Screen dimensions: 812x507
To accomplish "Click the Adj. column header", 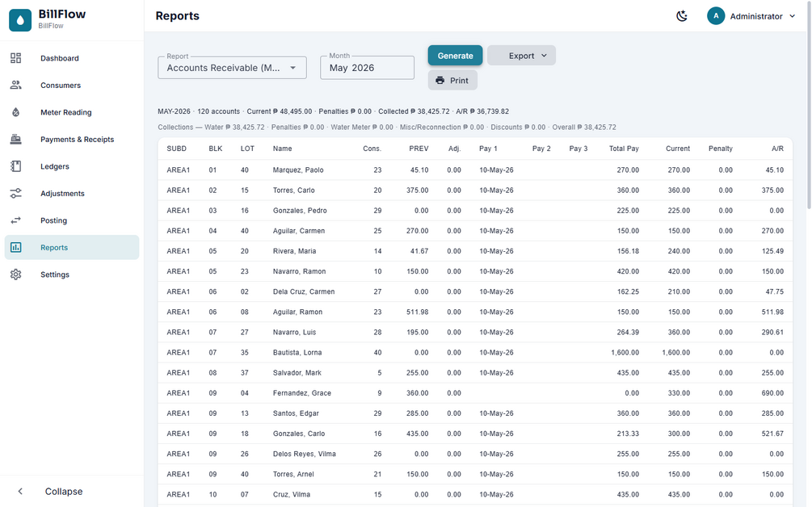I will pos(454,149).
